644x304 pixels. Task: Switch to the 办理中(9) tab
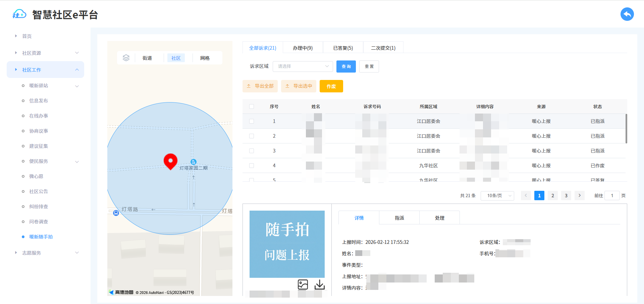(x=303, y=48)
